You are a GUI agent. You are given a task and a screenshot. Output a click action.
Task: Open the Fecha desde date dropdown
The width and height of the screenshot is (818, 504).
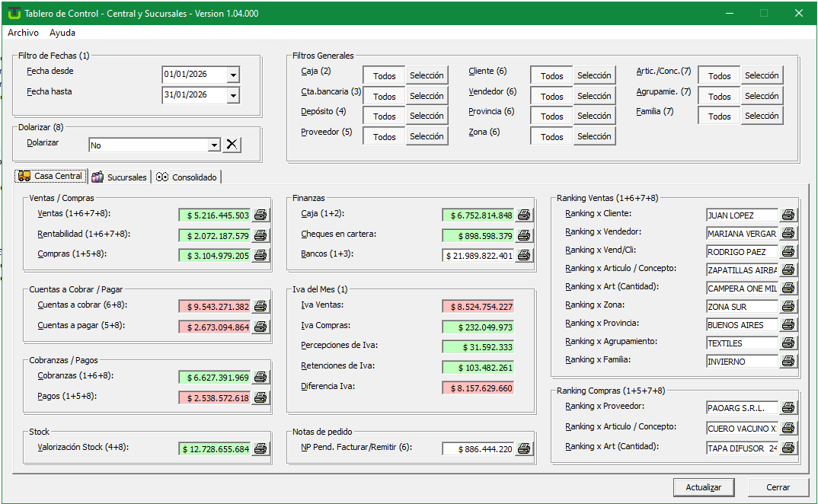pos(233,75)
